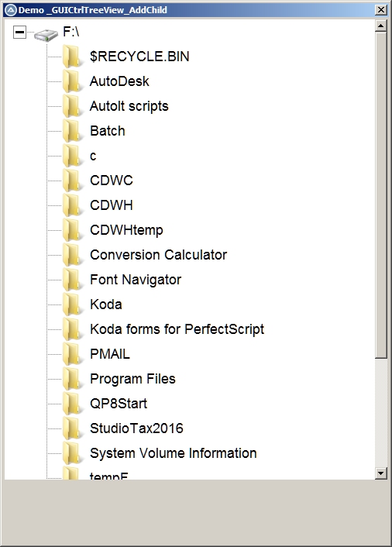Click the PMAIL folder icon
The image size is (392, 547).
[73, 354]
